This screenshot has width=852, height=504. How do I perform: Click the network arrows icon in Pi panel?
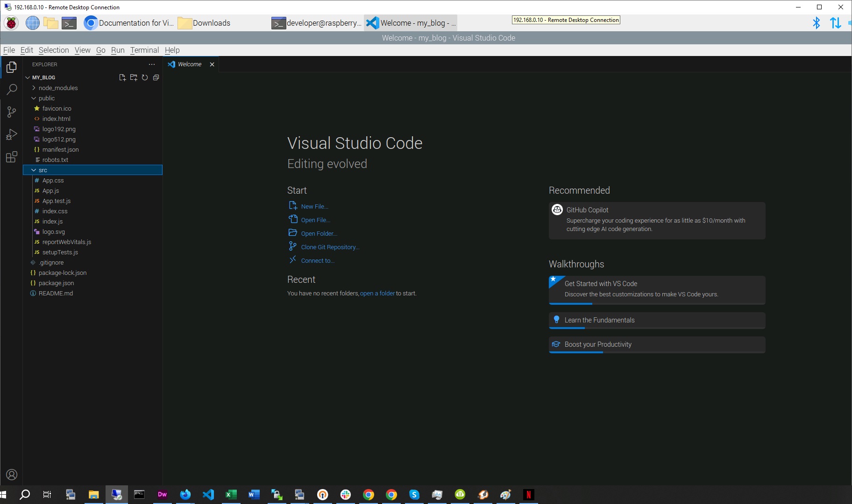click(x=835, y=23)
